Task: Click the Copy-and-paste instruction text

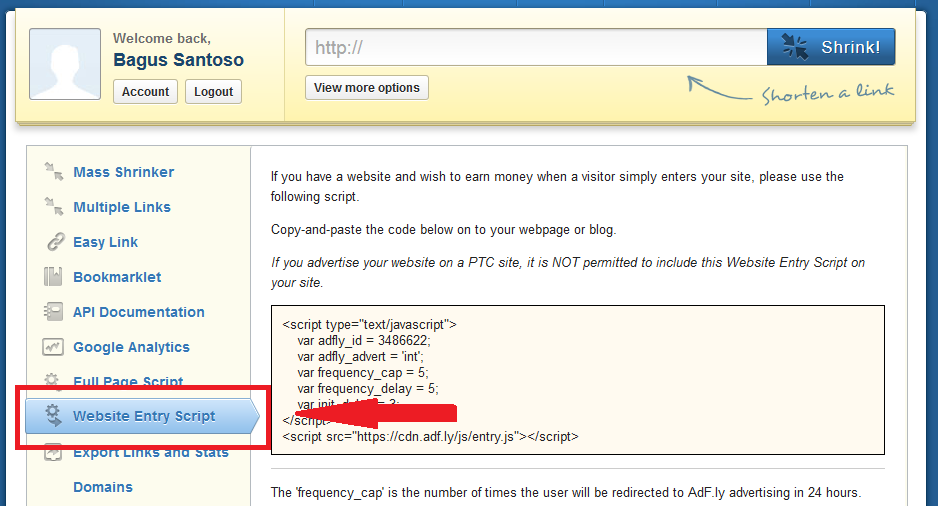Action: click(x=443, y=230)
